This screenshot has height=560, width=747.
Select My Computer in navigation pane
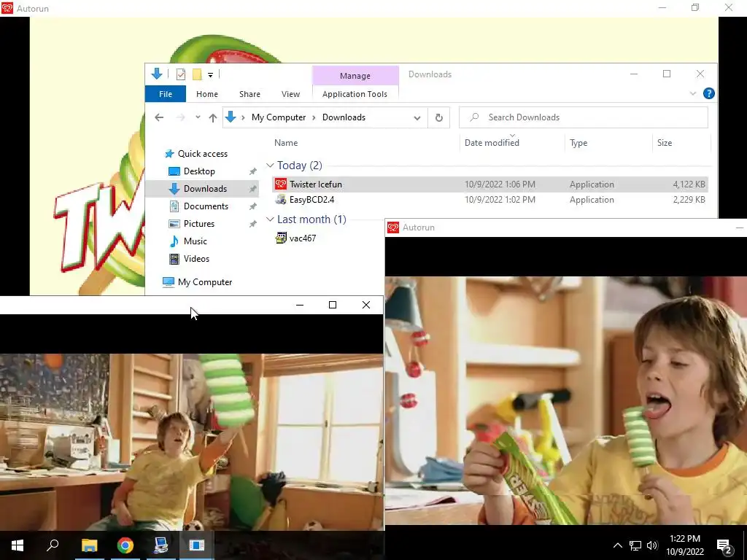point(205,282)
